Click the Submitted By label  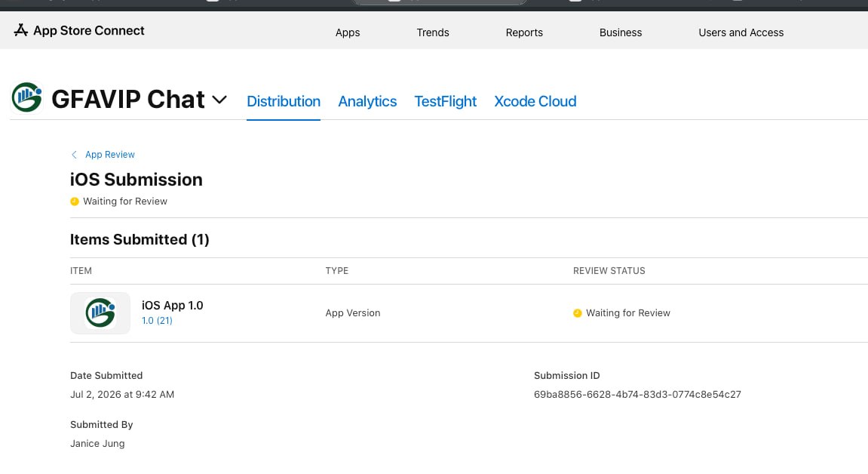pos(101,425)
